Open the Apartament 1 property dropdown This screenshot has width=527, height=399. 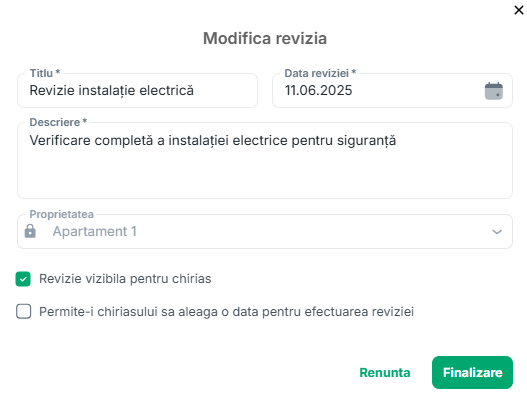[265, 232]
